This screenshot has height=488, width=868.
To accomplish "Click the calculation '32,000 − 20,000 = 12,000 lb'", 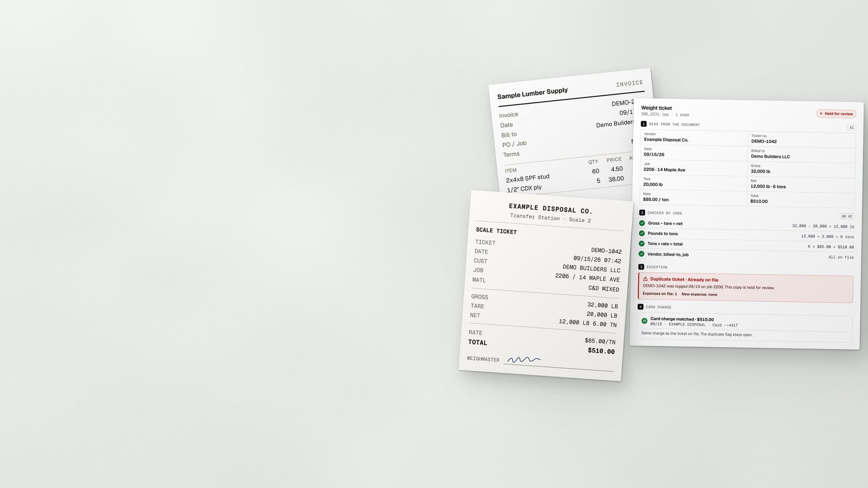I will 823,226.
